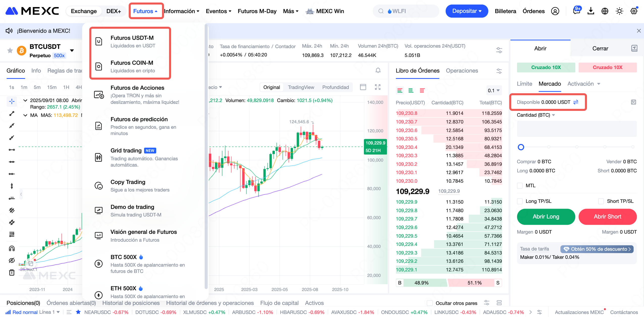Show only sell orders in order book
The image size is (644, 317).
click(422, 90)
